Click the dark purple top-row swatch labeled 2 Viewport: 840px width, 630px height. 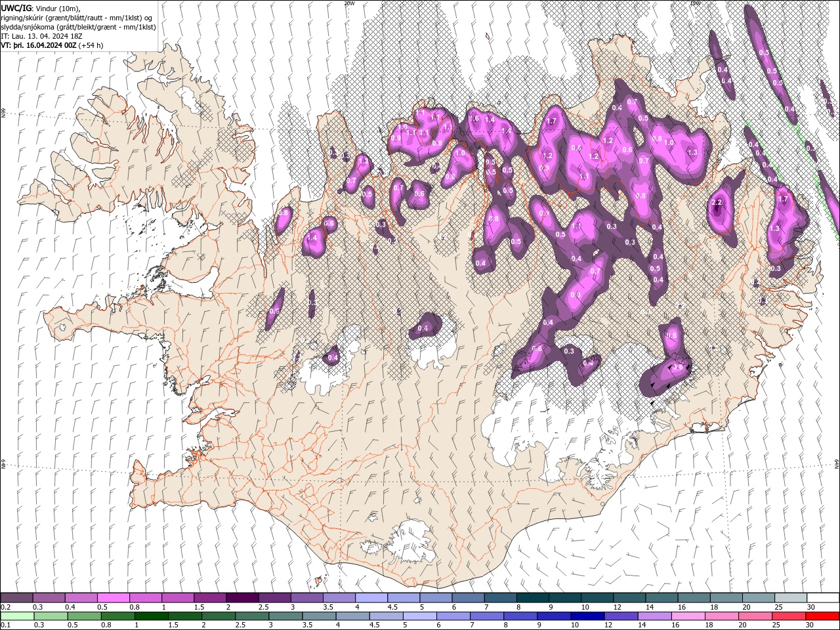[242, 598]
